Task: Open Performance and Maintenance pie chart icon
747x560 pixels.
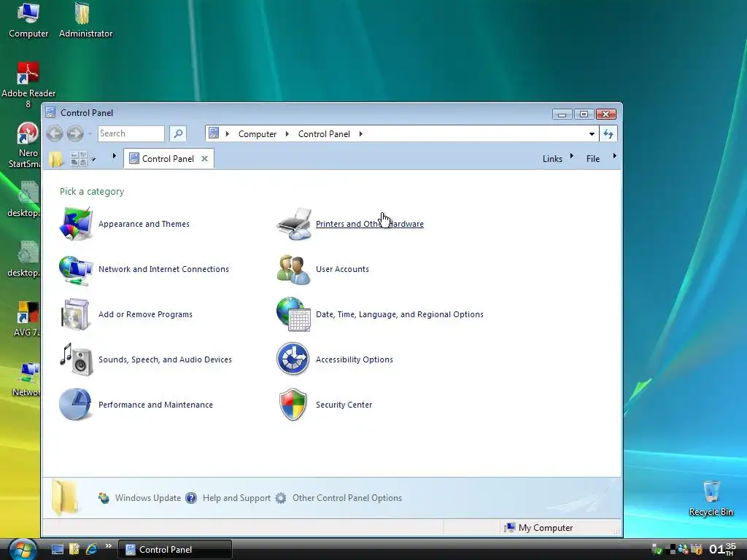Action: pos(75,404)
